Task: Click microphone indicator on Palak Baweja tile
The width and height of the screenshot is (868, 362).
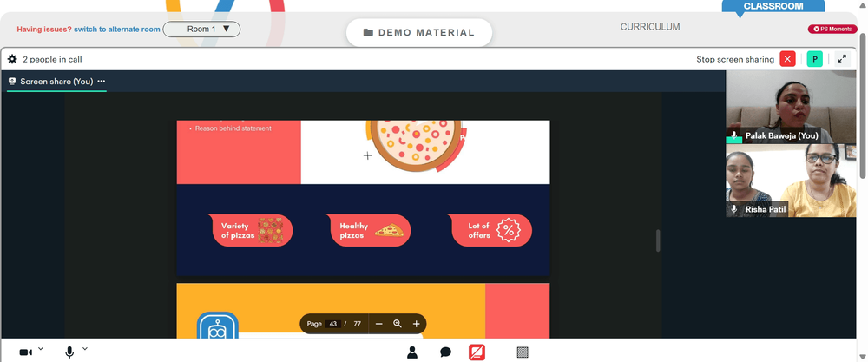Action: tap(734, 135)
